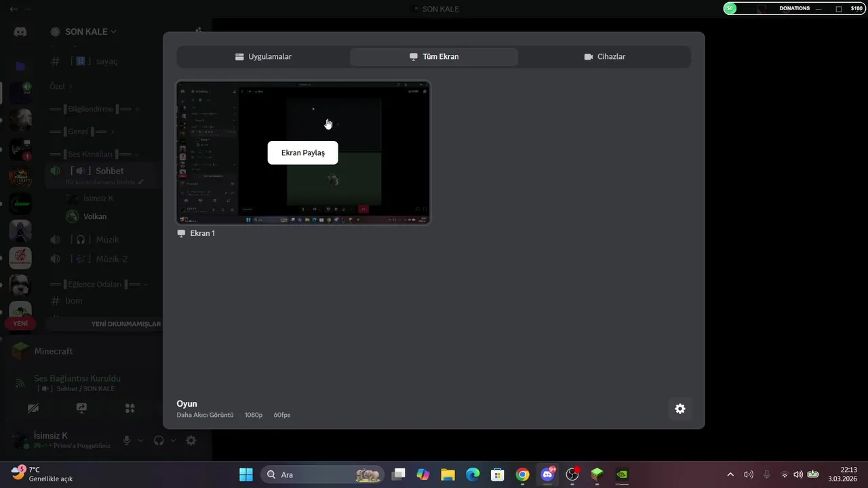Open Minecraft launcher taskbar icon
This screenshot has width=868, height=488.
click(x=597, y=474)
